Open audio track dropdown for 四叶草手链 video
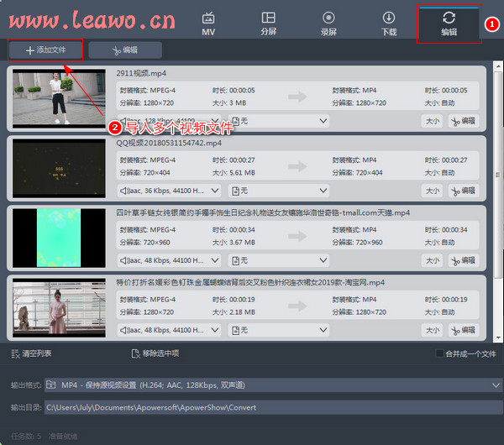Viewport: 504px width, 445px height. tap(169, 260)
